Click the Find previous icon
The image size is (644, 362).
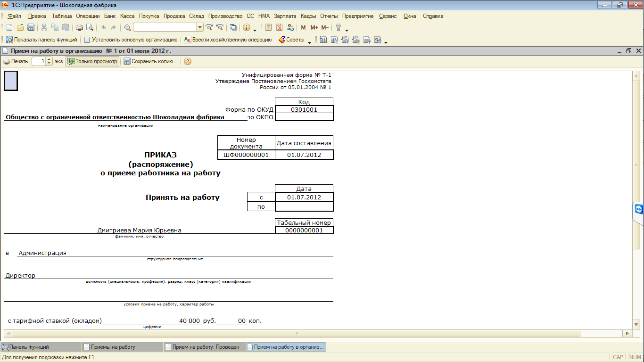pyautogui.click(x=220, y=27)
